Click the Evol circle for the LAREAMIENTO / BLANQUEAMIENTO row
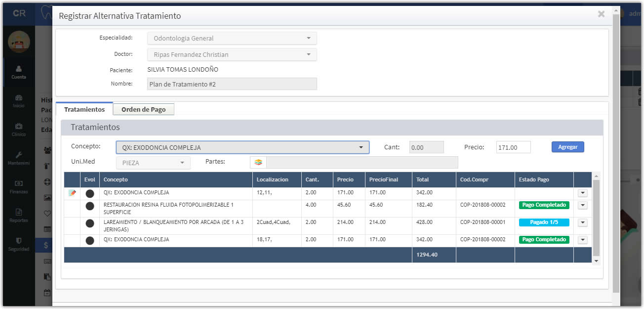The image size is (644, 309). 89,223
